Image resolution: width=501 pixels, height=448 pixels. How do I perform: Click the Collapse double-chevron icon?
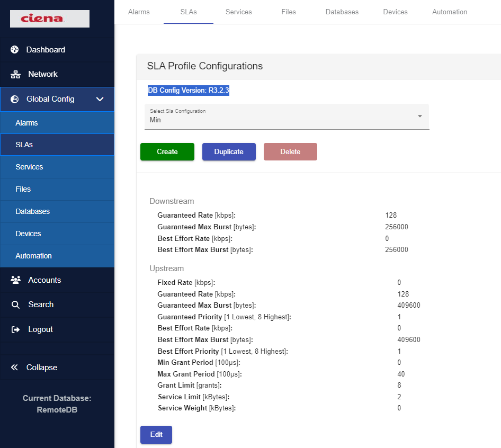click(x=14, y=367)
